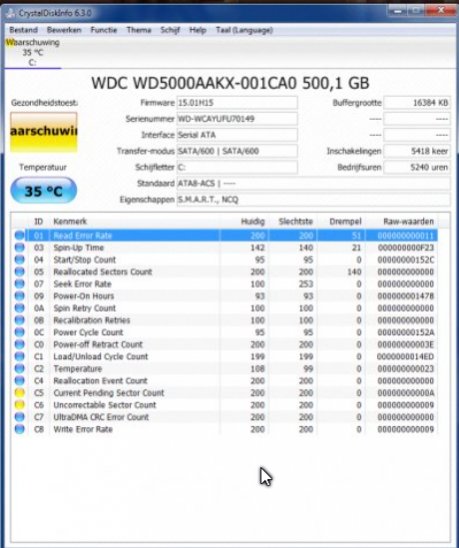
Task: Select the Reallocated Sectors Count row
Action: point(225,272)
